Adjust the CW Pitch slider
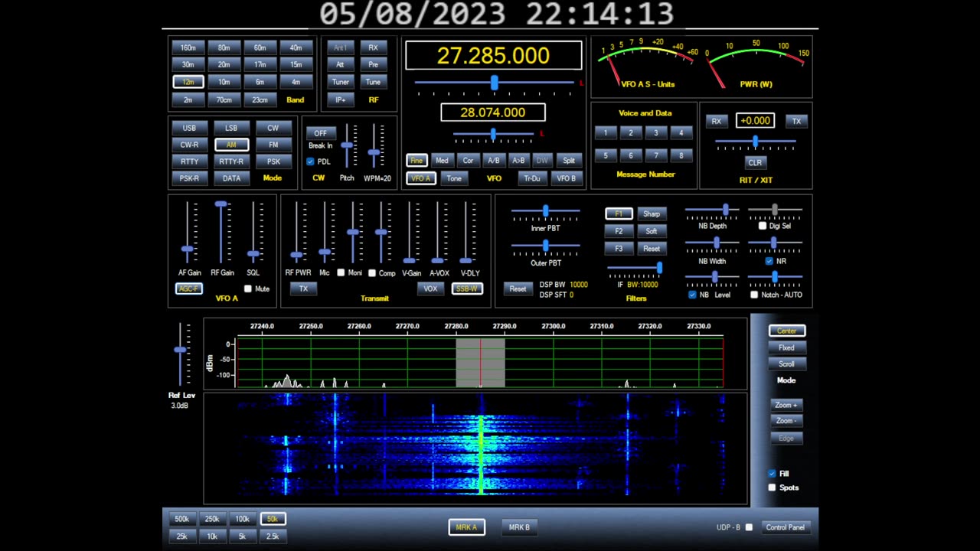980x551 pixels. click(x=347, y=145)
